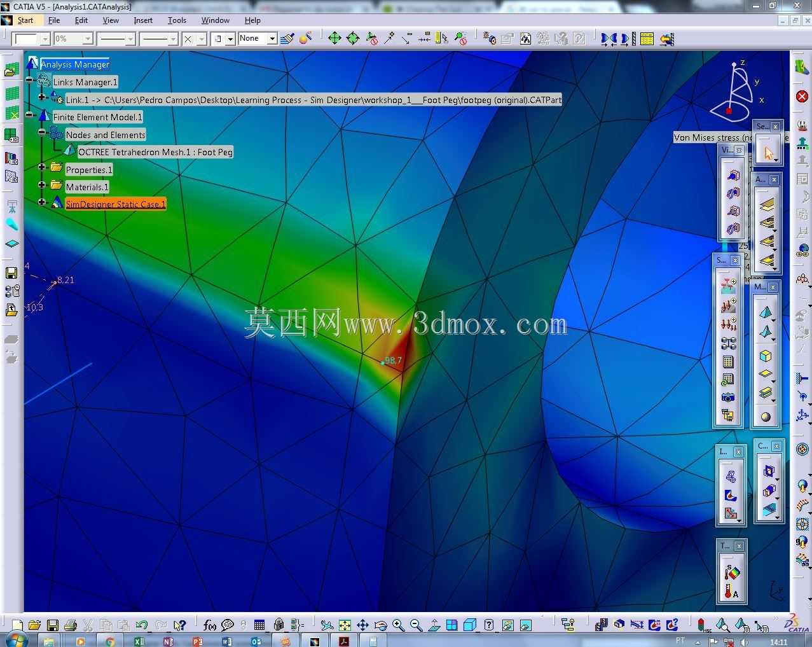Click the What's This help icon
The image size is (812, 647).
179,625
